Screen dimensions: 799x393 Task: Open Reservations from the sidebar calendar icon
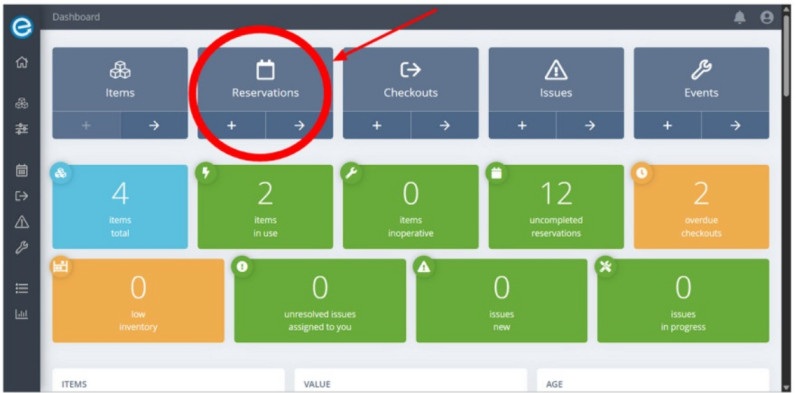tap(21, 170)
